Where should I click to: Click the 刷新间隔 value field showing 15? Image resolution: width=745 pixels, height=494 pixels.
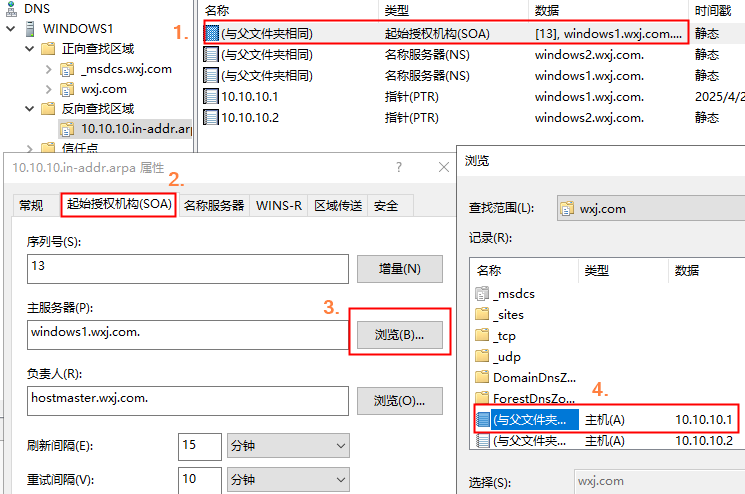(200, 446)
